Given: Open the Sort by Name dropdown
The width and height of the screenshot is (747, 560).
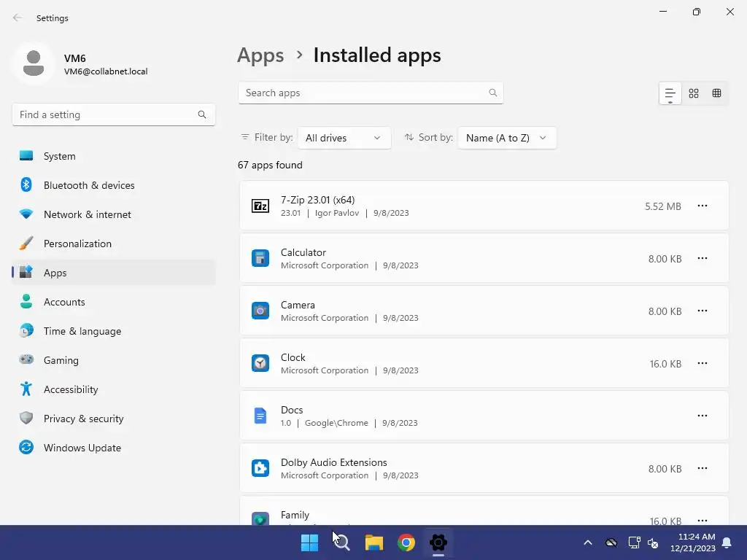Looking at the screenshot, I should click(507, 138).
